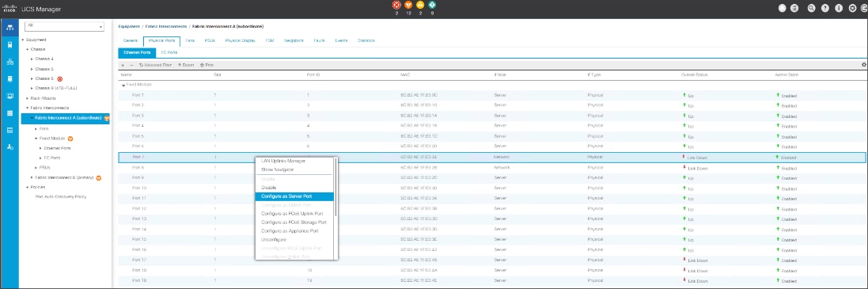
Task: Open the LAN network icon in left bar
Action: tap(9, 62)
